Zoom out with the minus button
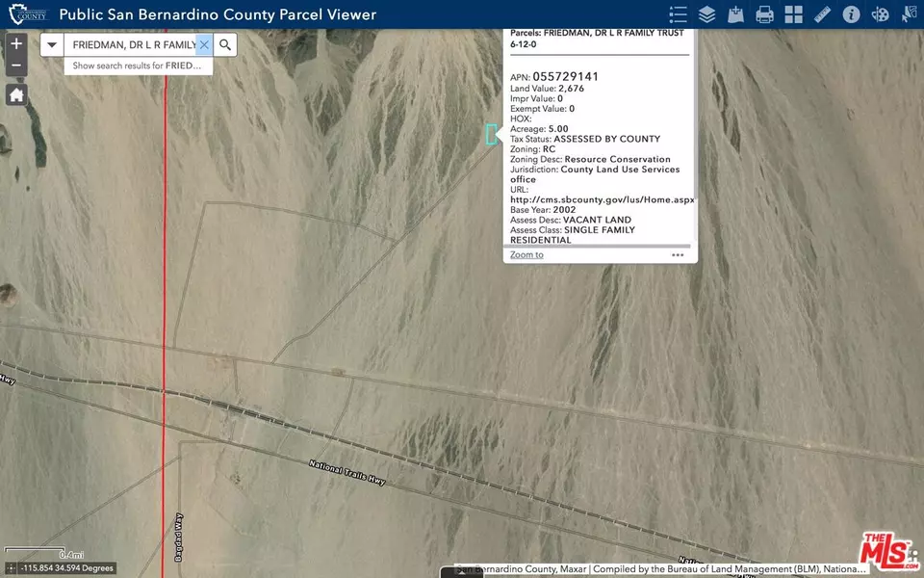Viewport: 924px width, 578px height. tap(15, 66)
